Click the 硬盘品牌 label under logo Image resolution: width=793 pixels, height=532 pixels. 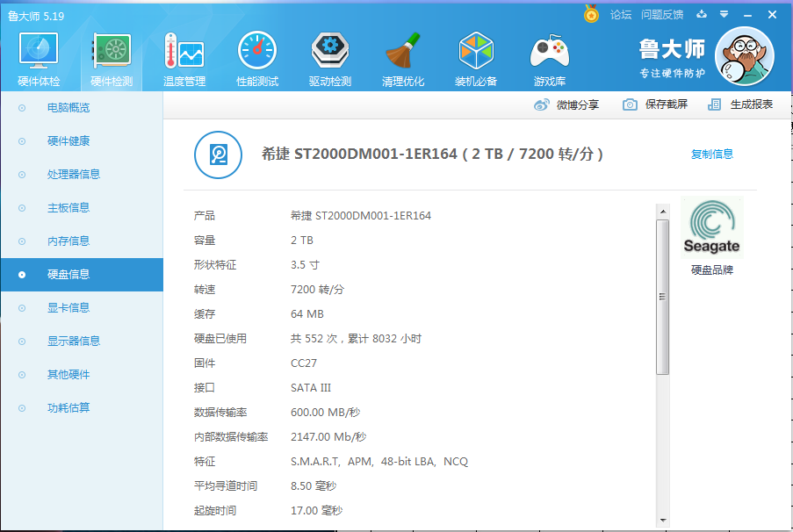[712, 270]
